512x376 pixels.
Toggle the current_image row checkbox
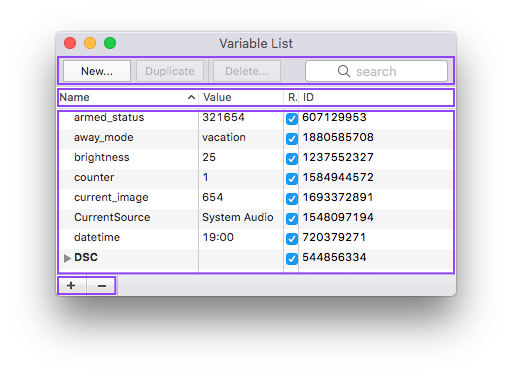tap(292, 199)
